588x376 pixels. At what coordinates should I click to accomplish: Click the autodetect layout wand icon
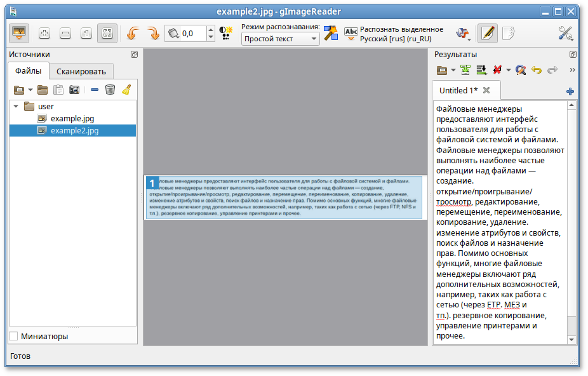coord(331,34)
